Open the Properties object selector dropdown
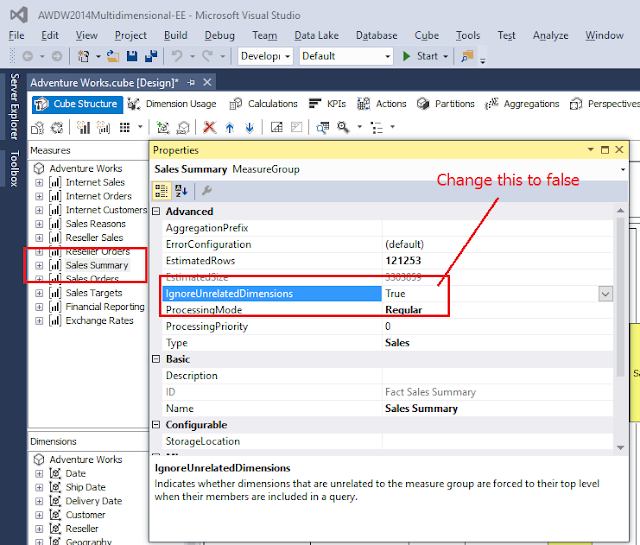 (x=623, y=169)
